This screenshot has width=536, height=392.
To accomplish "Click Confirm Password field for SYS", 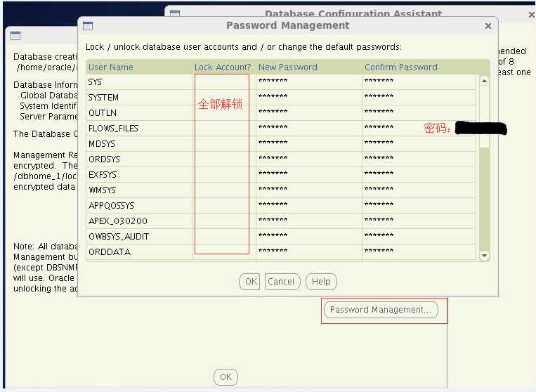I will click(x=419, y=82).
